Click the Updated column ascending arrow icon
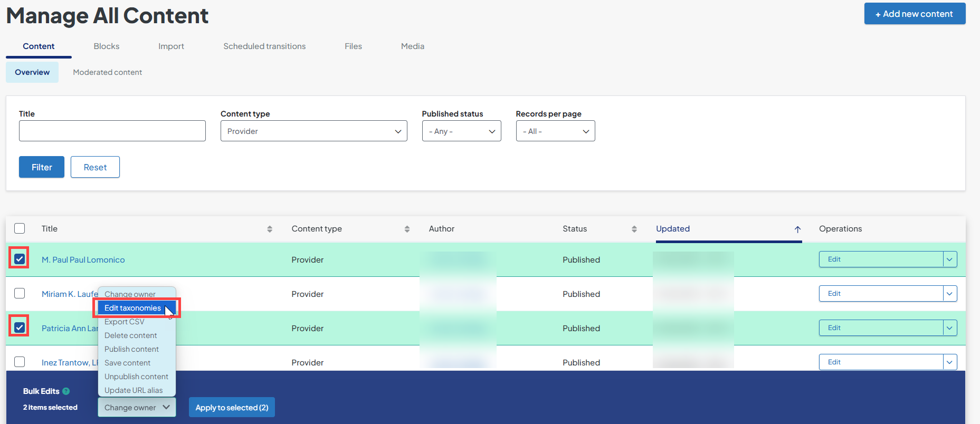 point(797,229)
